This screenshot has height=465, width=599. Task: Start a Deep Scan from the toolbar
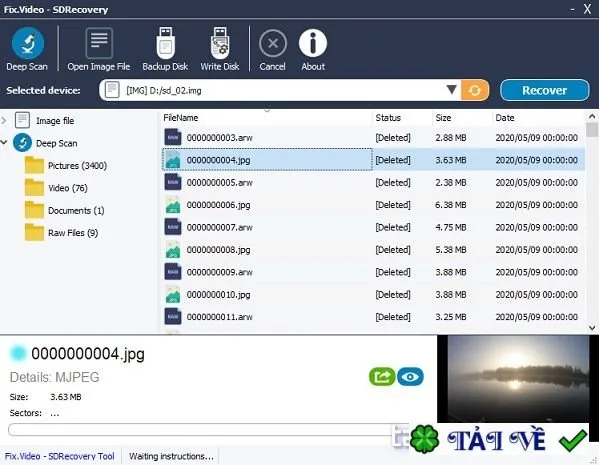[27, 49]
